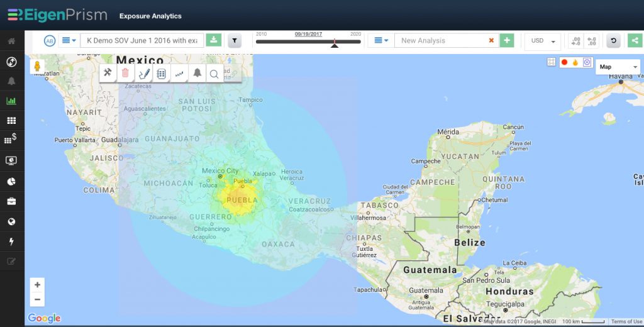Click the increase decimal places button

click(576, 41)
